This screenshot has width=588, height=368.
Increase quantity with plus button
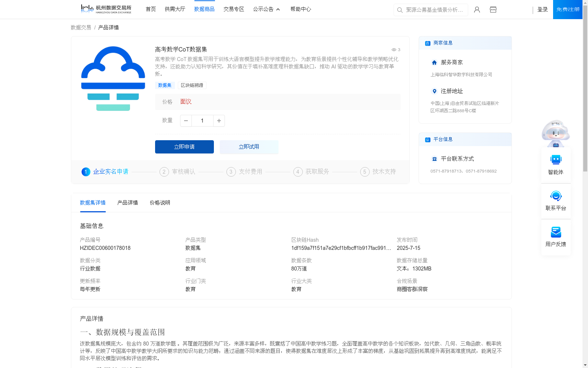click(219, 121)
